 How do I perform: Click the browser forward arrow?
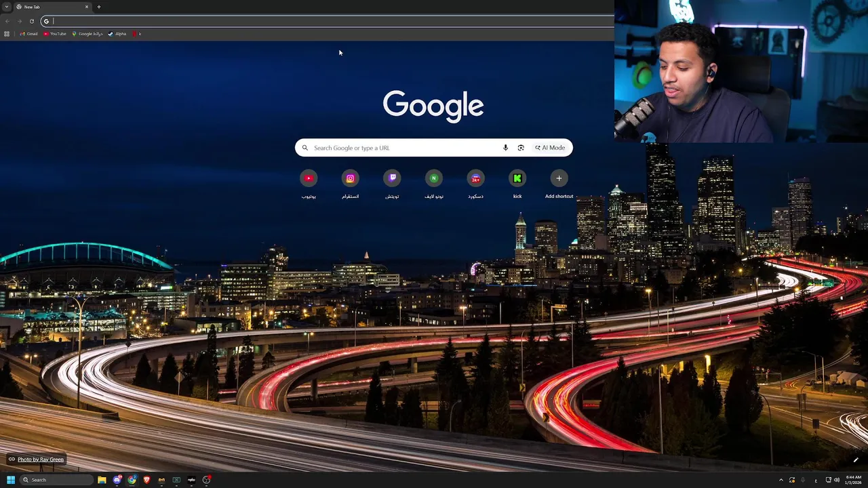pos(19,21)
